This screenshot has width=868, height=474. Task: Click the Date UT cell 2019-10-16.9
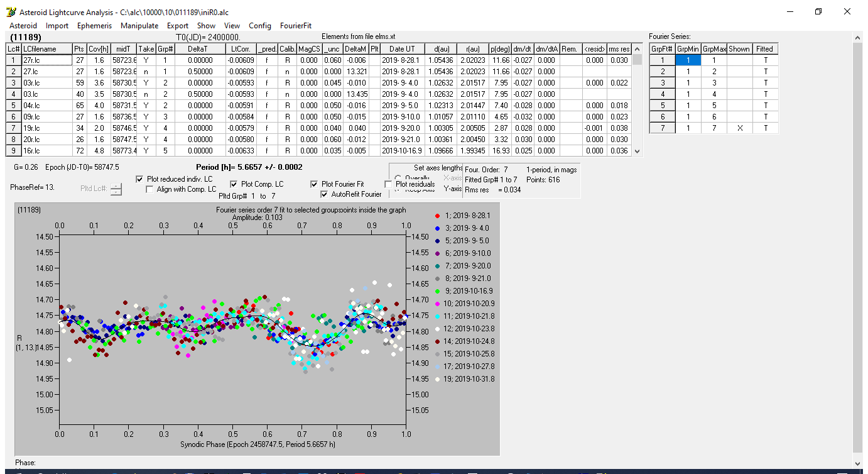tap(402, 151)
